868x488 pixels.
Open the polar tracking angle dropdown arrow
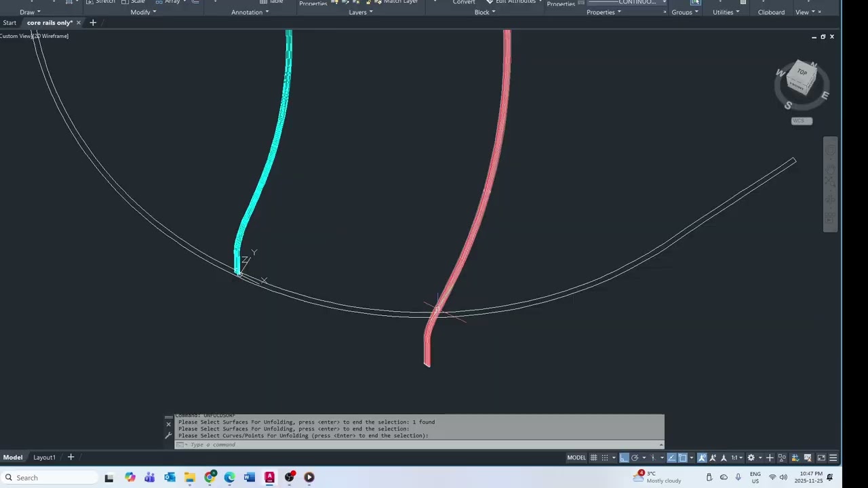[644, 457]
